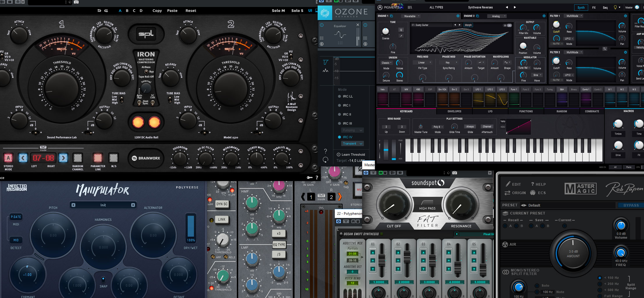Screen dimensions: 644x298
Task: Open the Unison Classic mode dropdown
Action: (387, 63)
